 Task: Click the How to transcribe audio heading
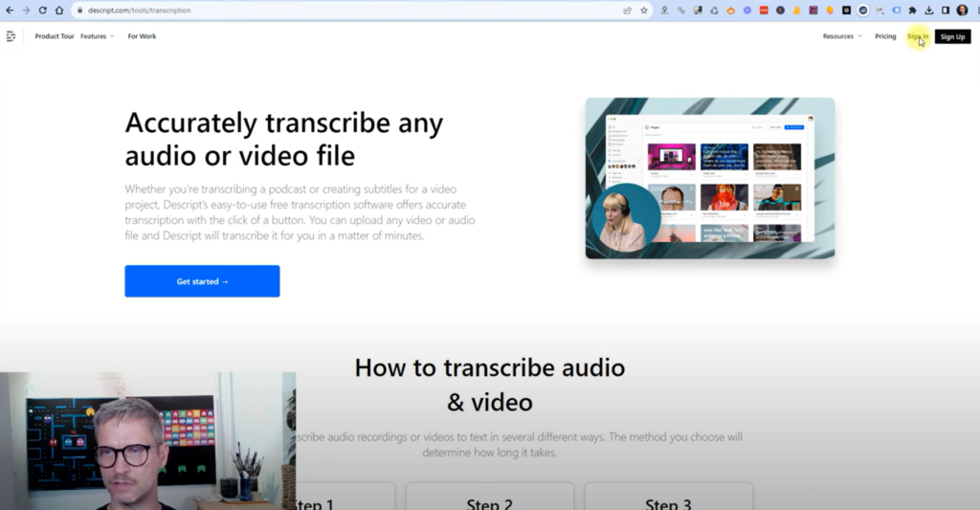coord(489,385)
